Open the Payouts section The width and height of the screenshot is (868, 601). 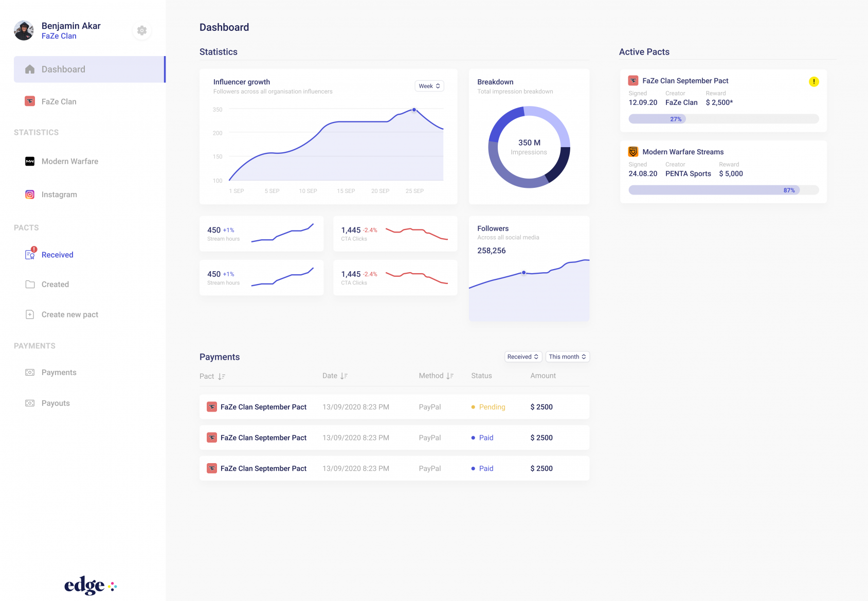click(55, 403)
